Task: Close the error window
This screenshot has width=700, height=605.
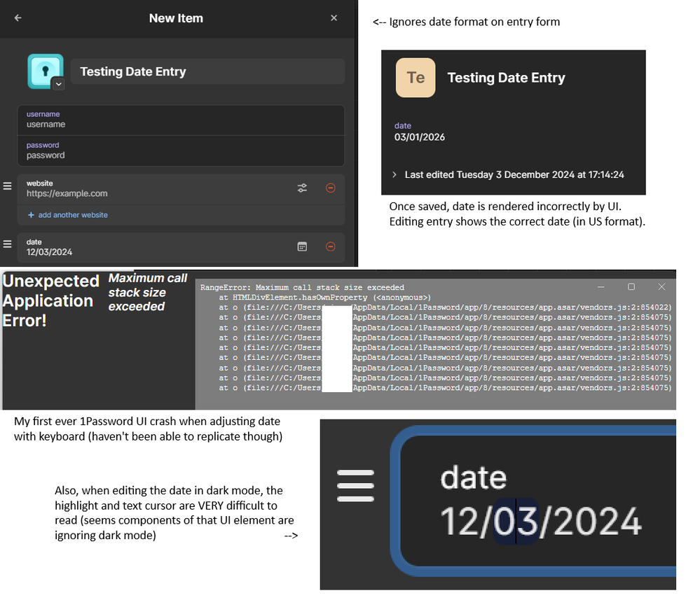Action: pos(661,287)
